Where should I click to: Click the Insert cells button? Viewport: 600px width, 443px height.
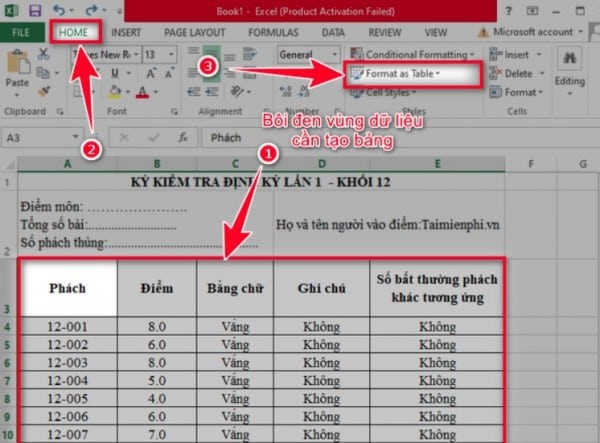[x=515, y=54]
